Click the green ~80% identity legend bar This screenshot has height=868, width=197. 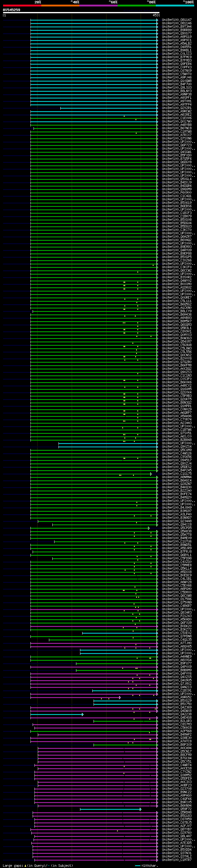(x=137, y=6)
